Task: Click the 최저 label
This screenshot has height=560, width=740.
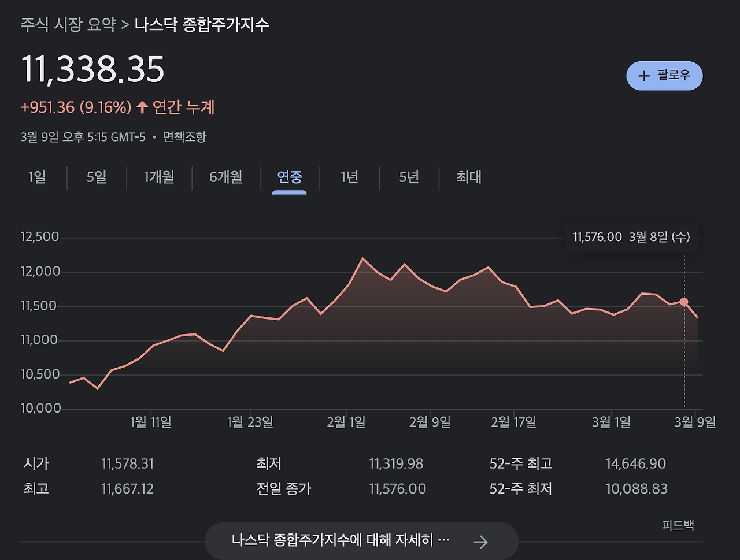Action: [x=269, y=464]
